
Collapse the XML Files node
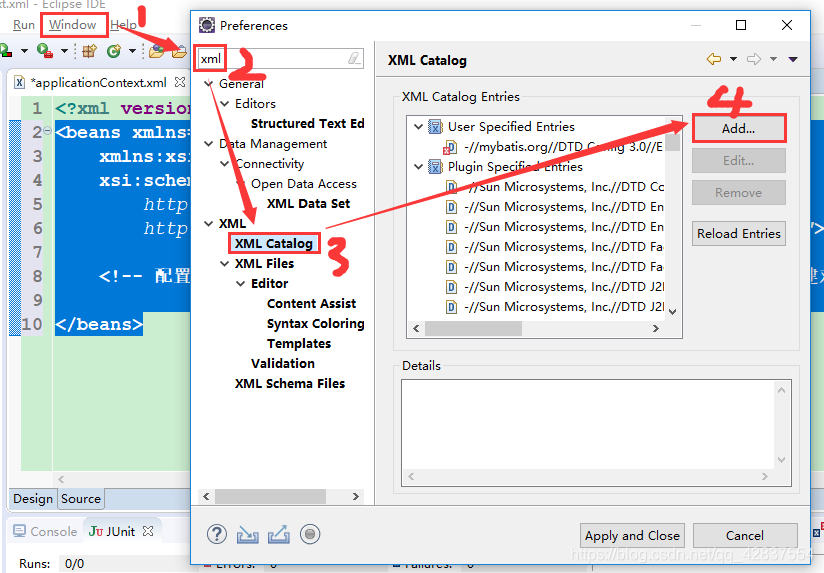pos(224,263)
